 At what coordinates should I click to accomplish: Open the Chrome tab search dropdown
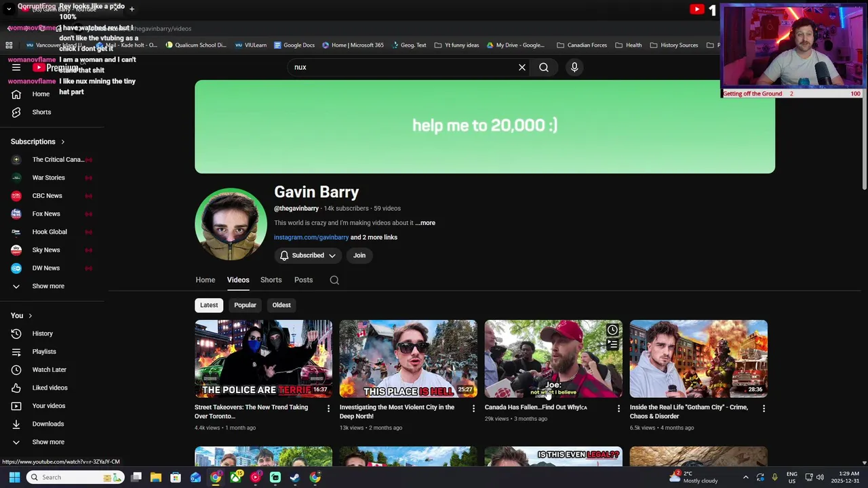pyautogui.click(x=9, y=9)
